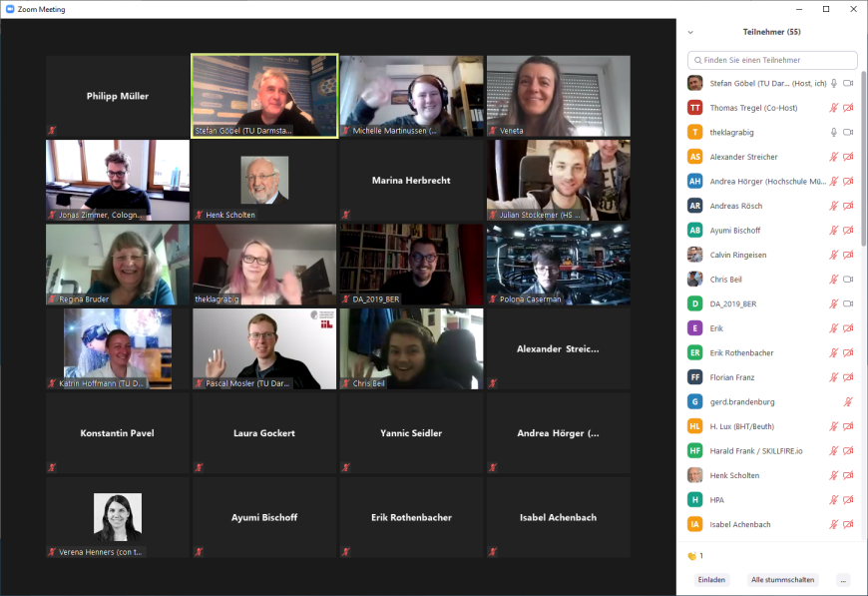Click DA_2019_BER's camera icon in list
Image resolution: width=868 pixels, height=596 pixels.
coord(848,303)
